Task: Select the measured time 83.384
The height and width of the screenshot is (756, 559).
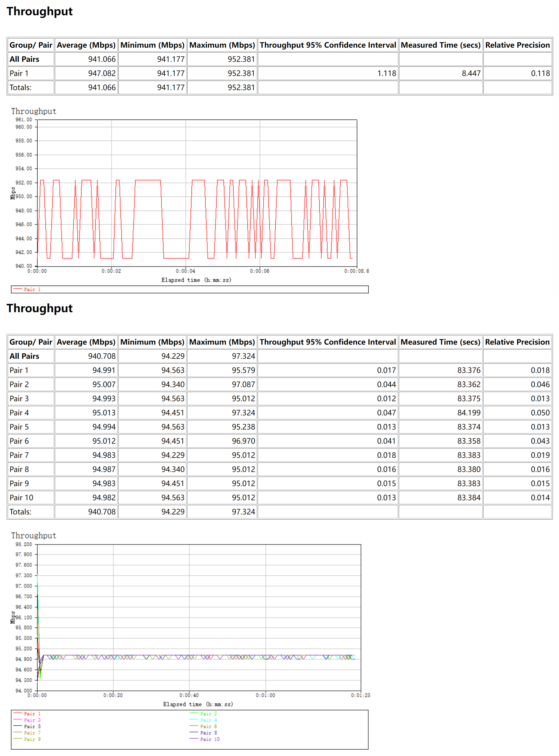Action: click(x=469, y=498)
